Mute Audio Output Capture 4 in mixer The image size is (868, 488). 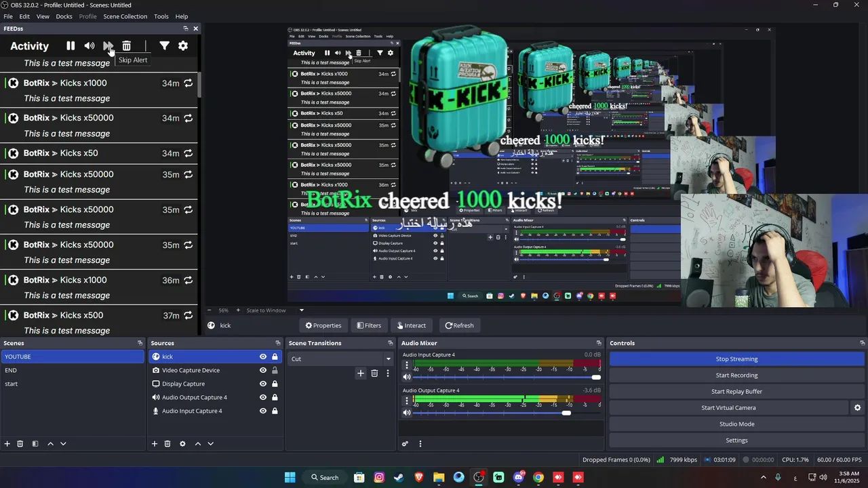(x=407, y=413)
